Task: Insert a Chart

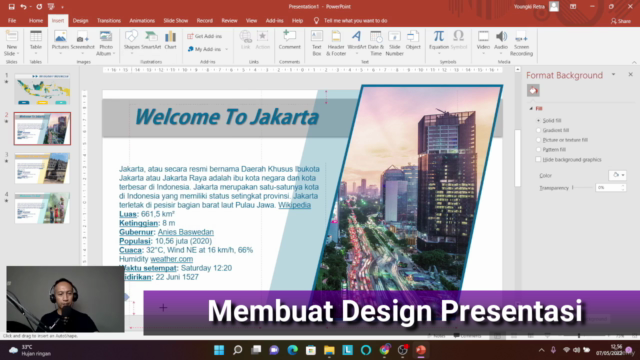Action: 170,40
